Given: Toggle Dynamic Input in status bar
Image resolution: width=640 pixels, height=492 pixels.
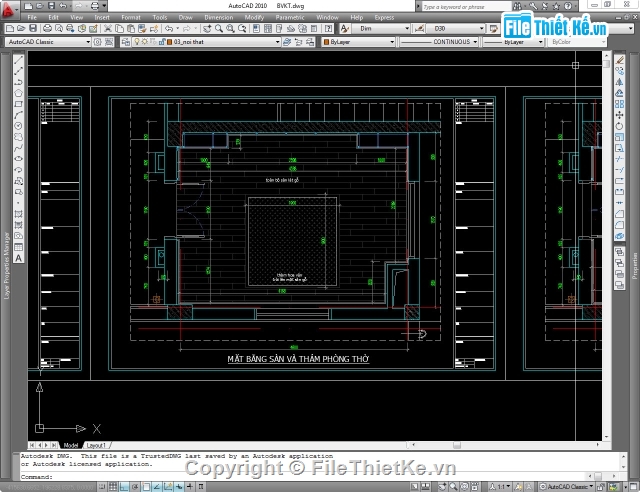Looking at the screenshot, I should click(179, 487).
